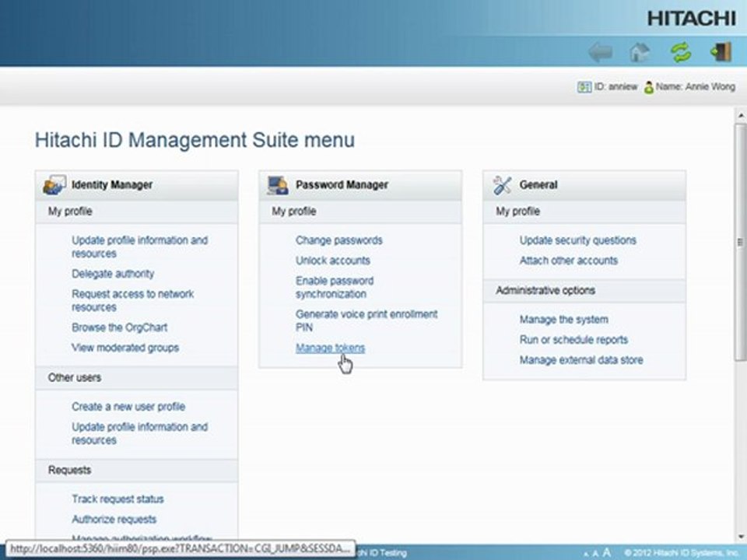This screenshot has height=560, width=747.
Task: Click the back arrow icon in header
Action: pyautogui.click(x=600, y=52)
